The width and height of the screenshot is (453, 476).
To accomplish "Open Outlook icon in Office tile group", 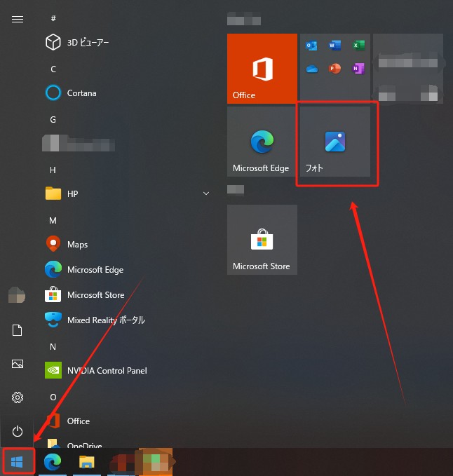I will pos(311,46).
